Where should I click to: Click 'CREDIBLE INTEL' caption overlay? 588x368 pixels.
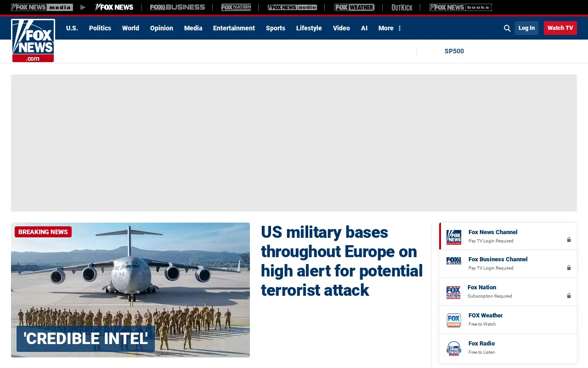point(86,339)
